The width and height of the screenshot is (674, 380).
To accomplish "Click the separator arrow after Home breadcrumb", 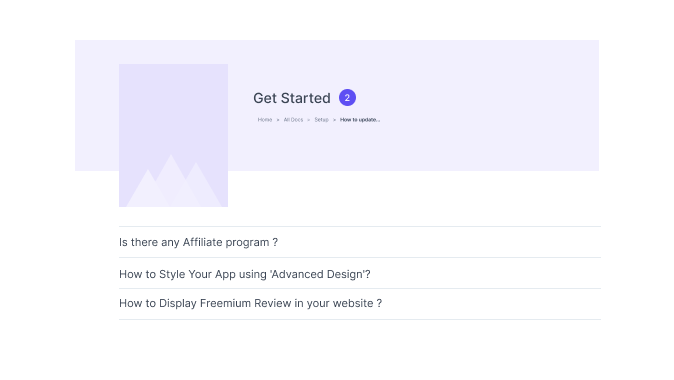I will pos(278,120).
